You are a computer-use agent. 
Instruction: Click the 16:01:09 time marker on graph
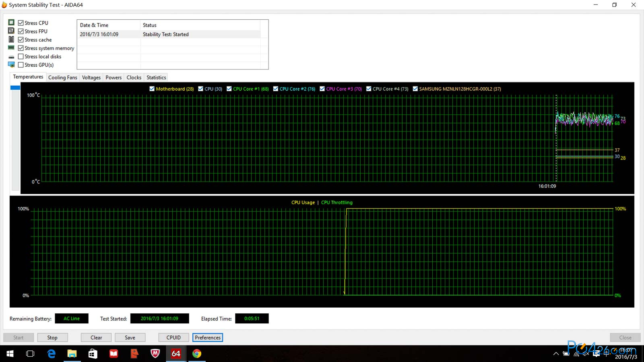pyautogui.click(x=547, y=186)
